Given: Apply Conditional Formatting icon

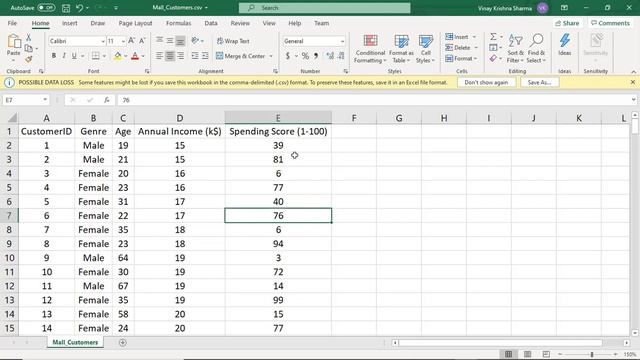Looking at the screenshot, I should pyautogui.click(x=370, y=42).
